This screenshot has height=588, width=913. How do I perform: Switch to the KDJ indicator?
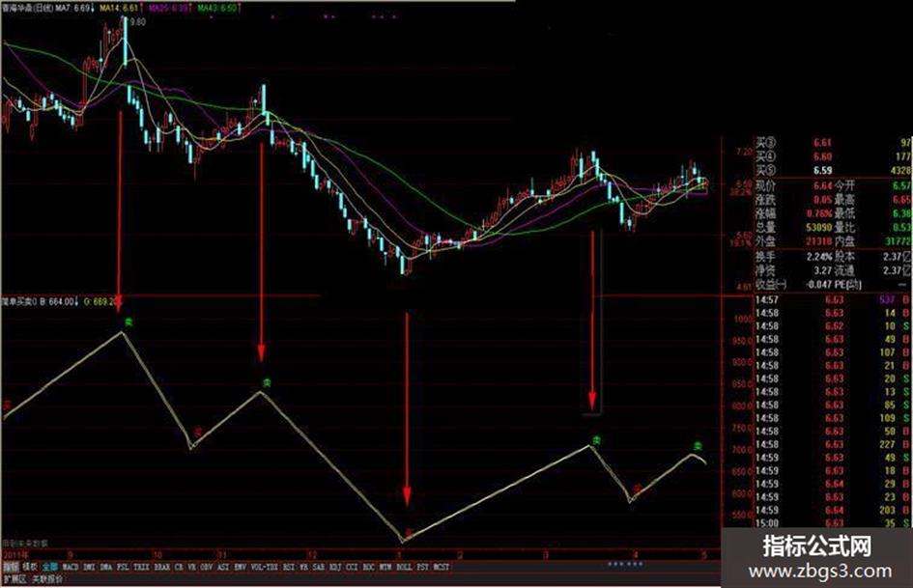pos(335,567)
